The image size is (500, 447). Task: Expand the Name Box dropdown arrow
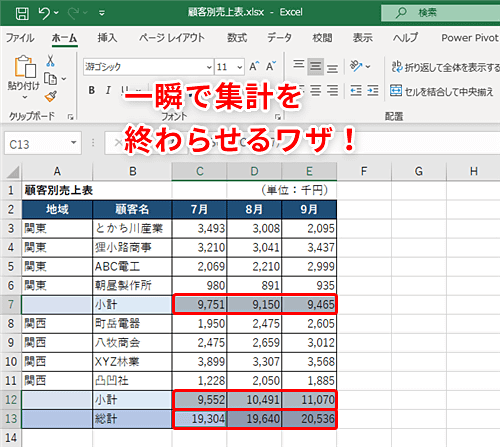coord(74,143)
